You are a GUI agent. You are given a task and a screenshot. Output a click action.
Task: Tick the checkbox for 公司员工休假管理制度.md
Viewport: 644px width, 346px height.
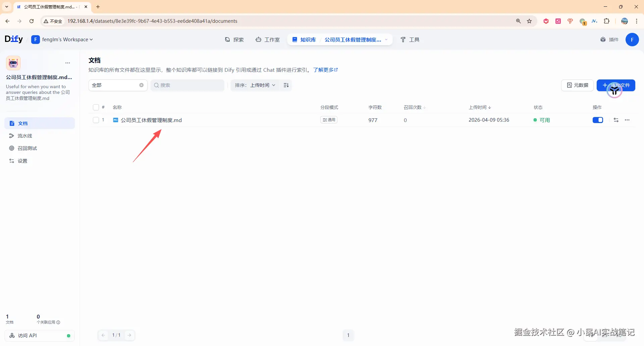[x=96, y=120]
